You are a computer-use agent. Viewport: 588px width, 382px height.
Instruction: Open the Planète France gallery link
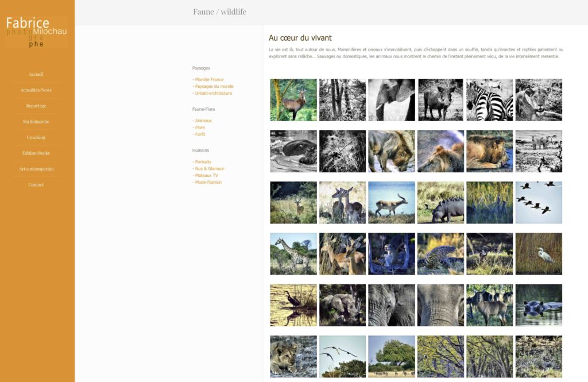208,79
